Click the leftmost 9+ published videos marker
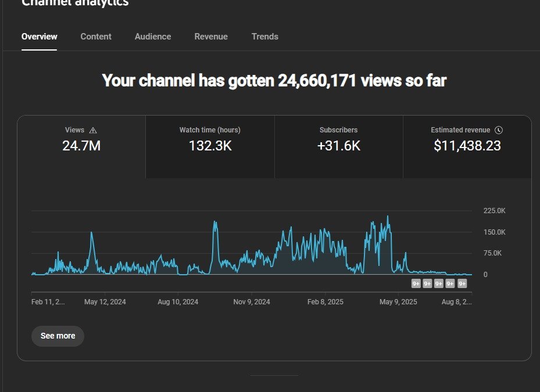Image resolution: width=540 pixels, height=392 pixels. 416,283
